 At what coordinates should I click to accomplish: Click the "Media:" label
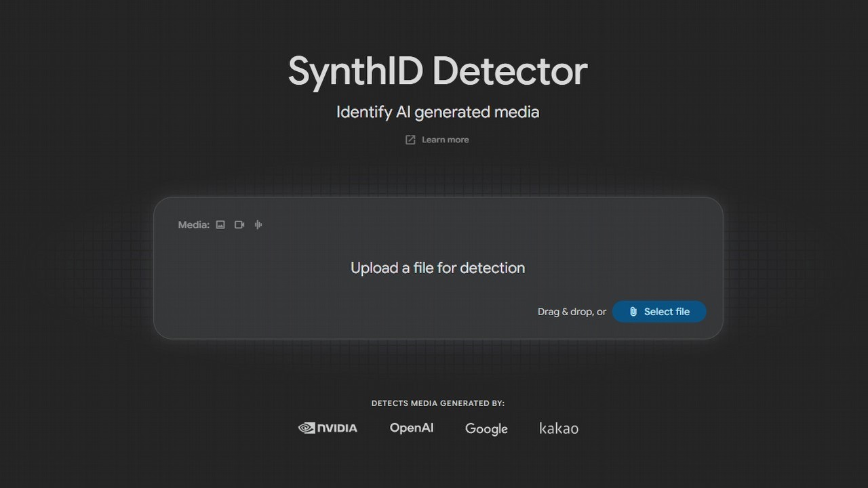tap(194, 224)
